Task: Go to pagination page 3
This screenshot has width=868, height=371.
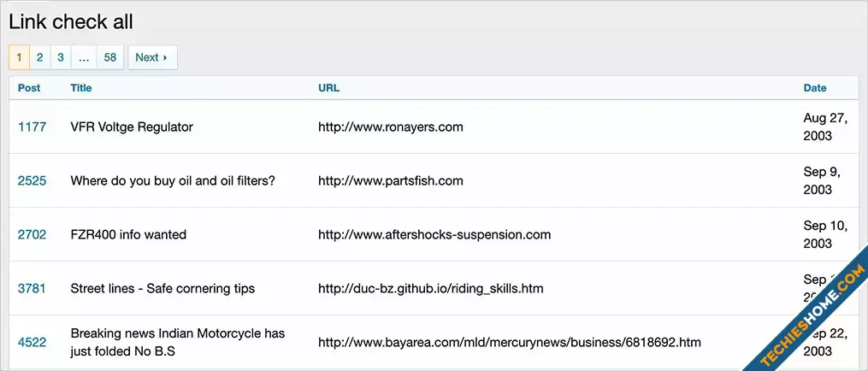Action: (x=61, y=57)
